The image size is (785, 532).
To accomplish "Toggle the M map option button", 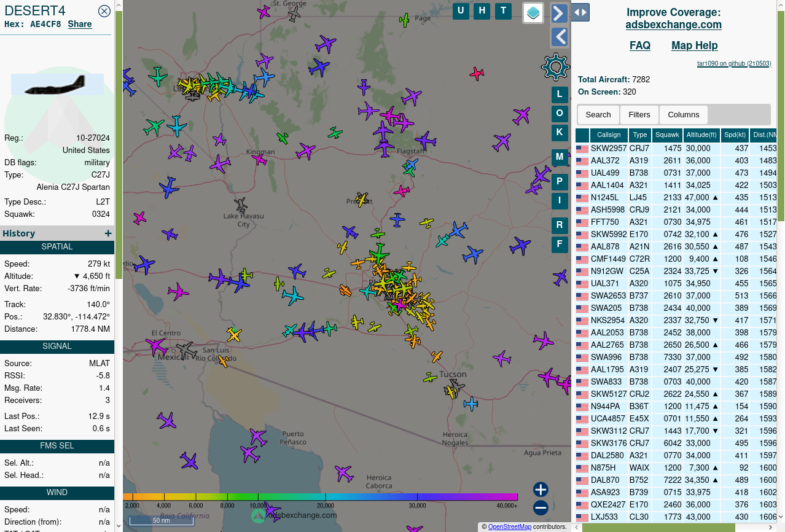I will tap(559, 157).
